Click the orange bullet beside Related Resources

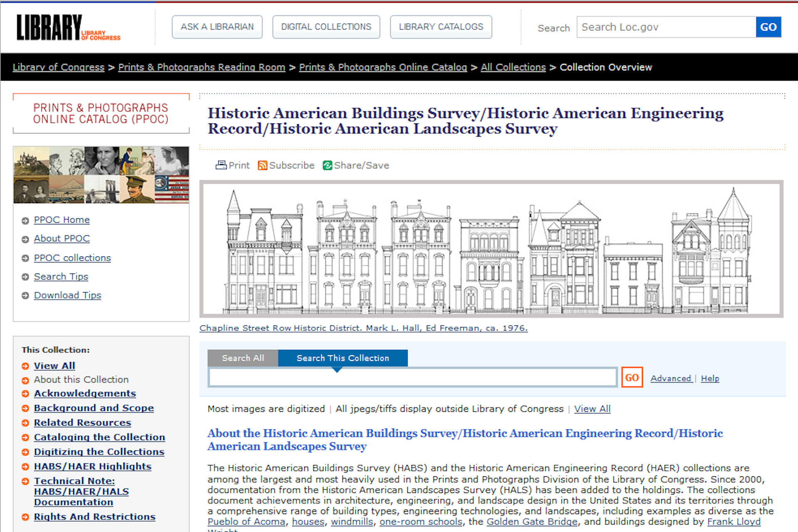(25, 423)
